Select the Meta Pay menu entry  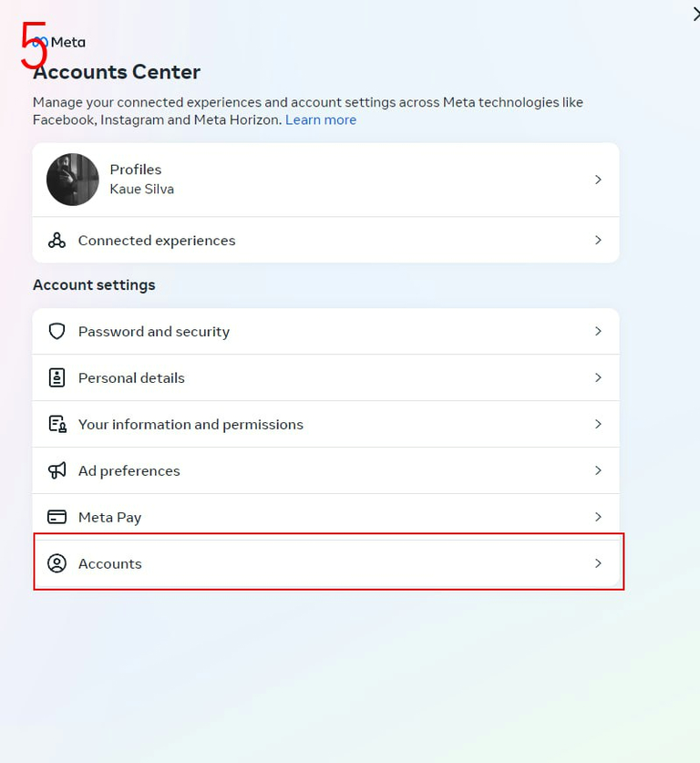pyautogui.click(x=109, y=518)
